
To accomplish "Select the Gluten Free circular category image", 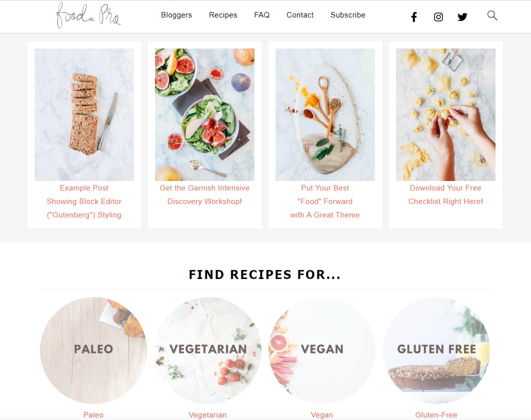I will coord(436,350).
